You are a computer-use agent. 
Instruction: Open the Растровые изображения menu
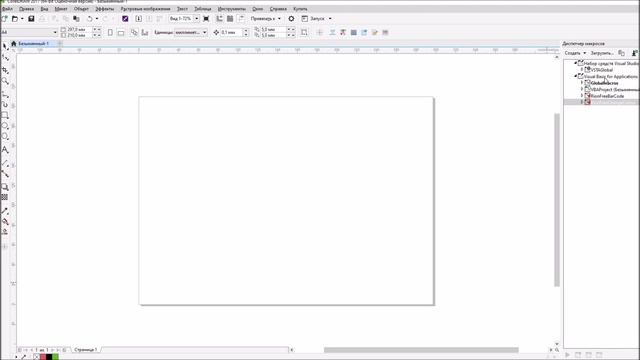pyautogui.click(x=145, y=9)
